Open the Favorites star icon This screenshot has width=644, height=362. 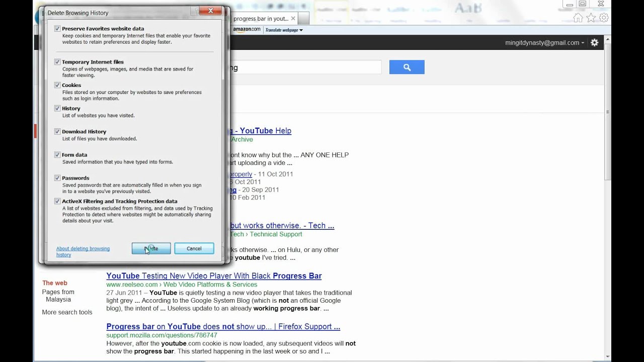pyautogui.click(x=591, y=18)
